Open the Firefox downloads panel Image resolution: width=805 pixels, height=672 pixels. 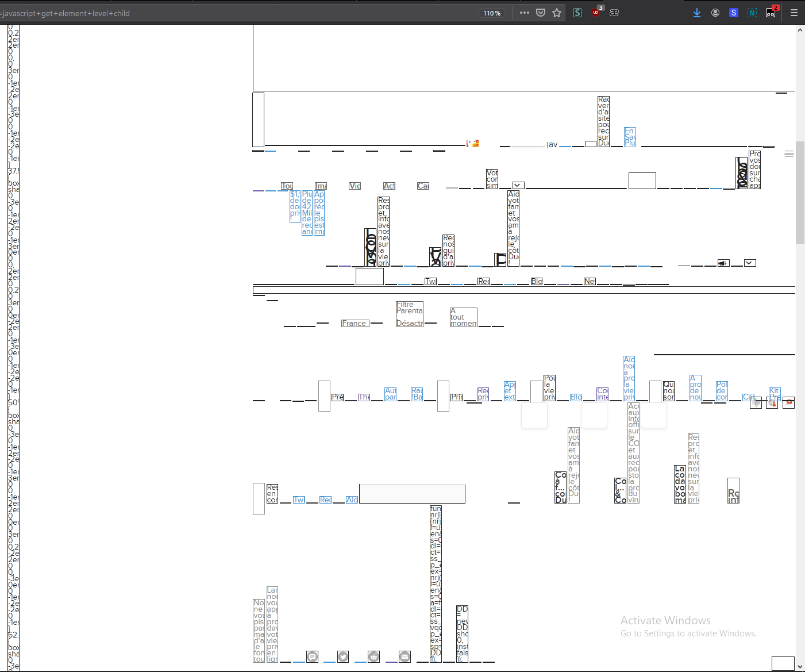pos(697,13)
